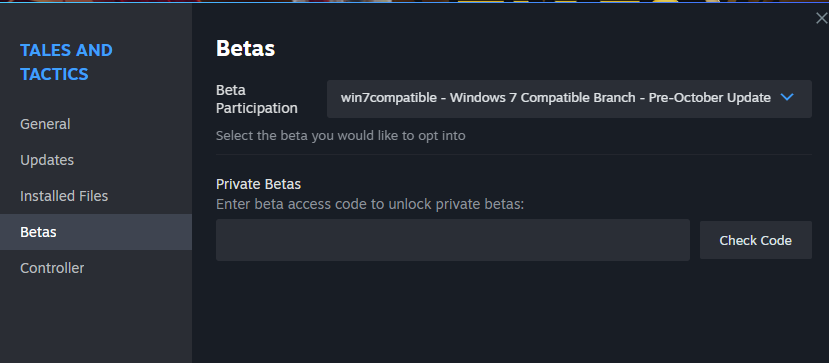
Task: Click the Private Betas heading
Action: pyautogui.click(x=259, y=184)
